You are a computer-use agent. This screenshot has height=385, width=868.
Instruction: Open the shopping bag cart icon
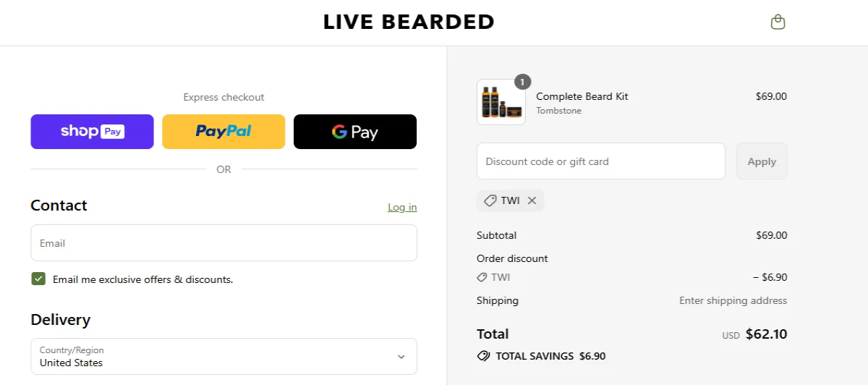tap(778, 22)
